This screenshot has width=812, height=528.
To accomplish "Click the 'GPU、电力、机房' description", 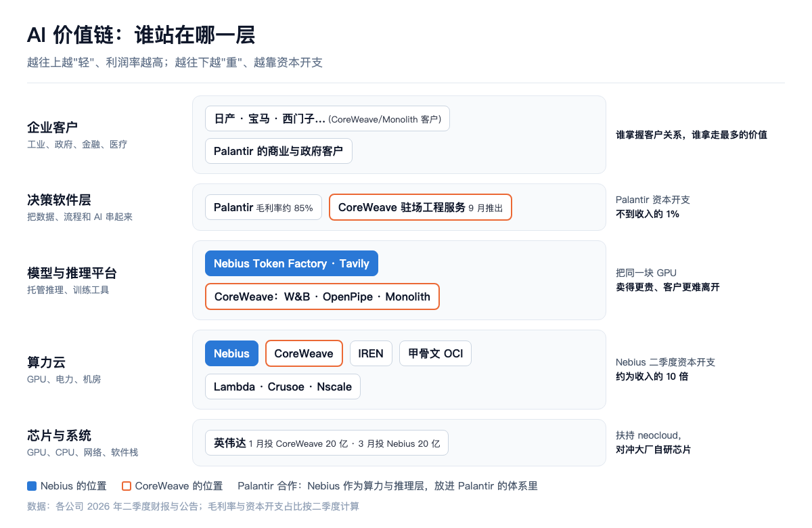I will [x=64, y=380].
